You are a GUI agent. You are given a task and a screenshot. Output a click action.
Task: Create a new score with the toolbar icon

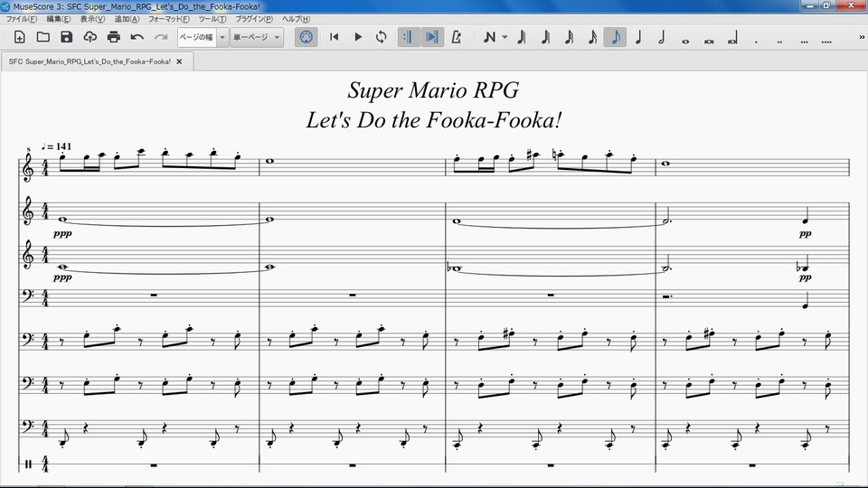[19, 37]
